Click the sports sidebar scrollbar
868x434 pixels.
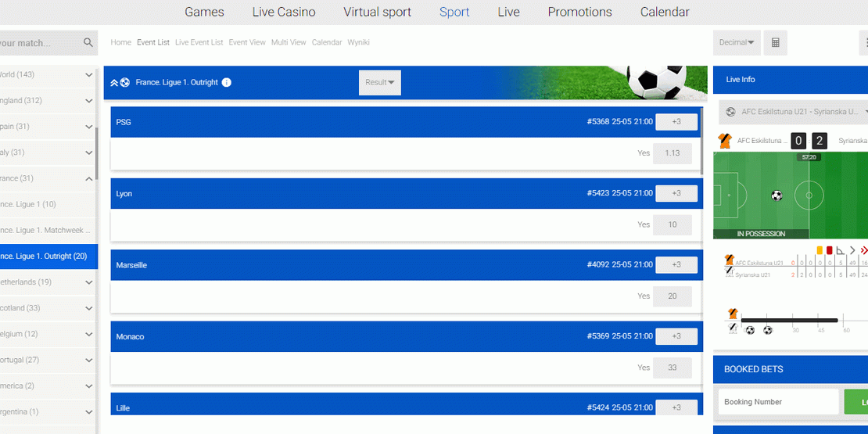97,154
